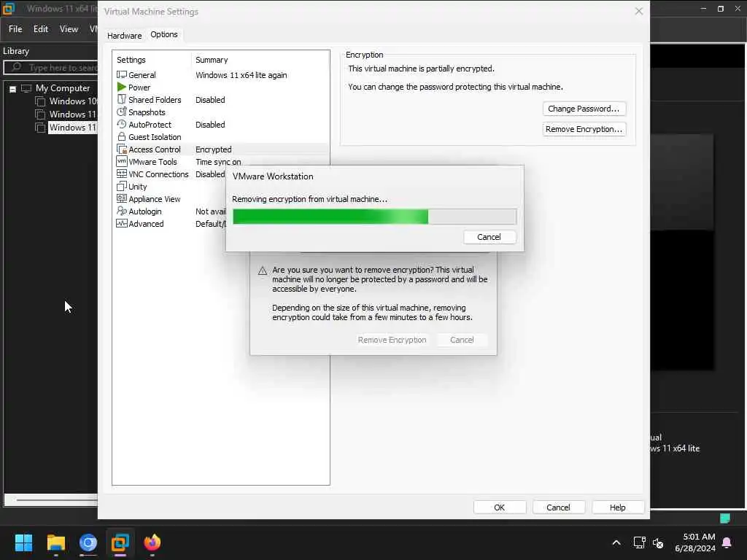Click the Autologin user icon

[122, 211]
